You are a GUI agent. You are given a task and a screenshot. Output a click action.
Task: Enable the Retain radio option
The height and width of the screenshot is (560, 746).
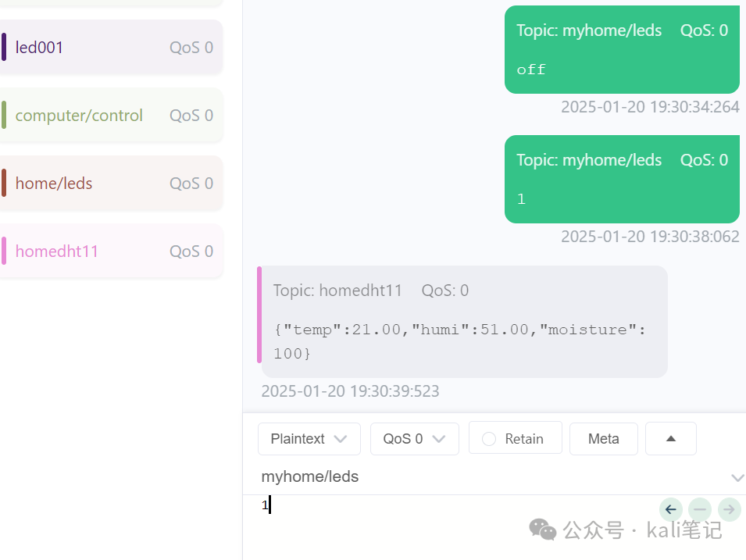(490, 439)
